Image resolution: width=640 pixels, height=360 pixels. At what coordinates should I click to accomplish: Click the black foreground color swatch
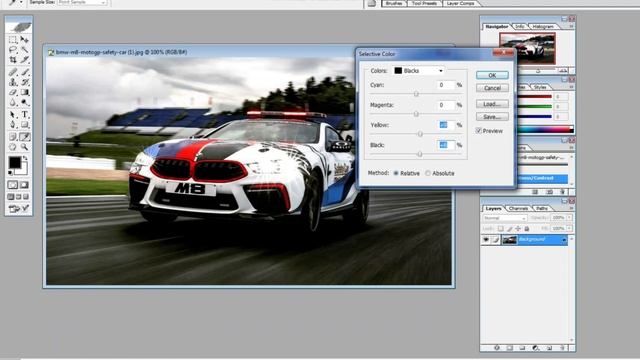pyautogui.click(x=14, y=162)
